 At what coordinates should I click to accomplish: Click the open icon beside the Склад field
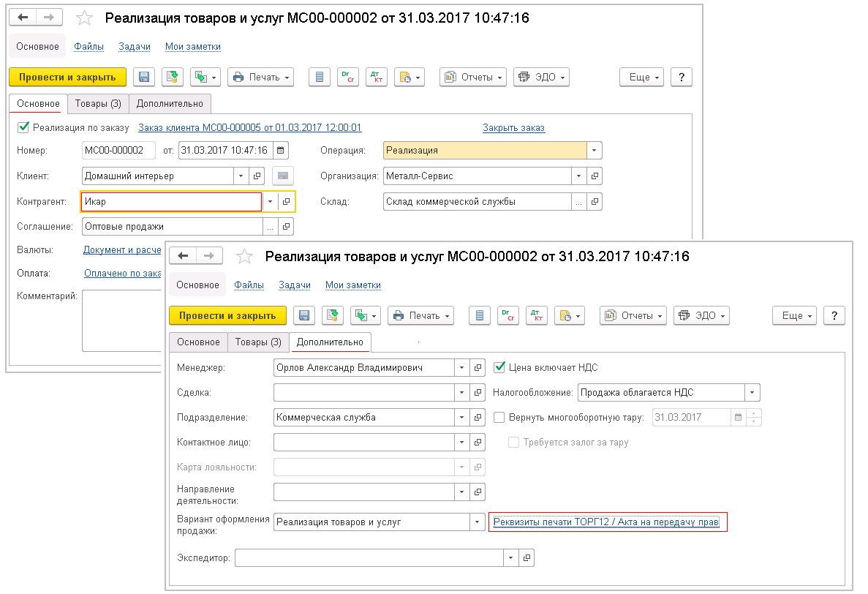click(595, 201)
